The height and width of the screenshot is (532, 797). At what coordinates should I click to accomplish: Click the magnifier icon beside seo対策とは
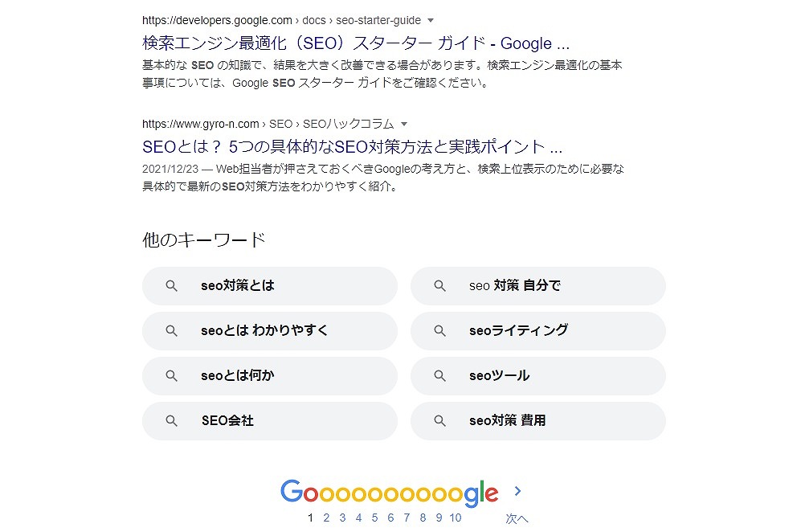coord(172,286)
